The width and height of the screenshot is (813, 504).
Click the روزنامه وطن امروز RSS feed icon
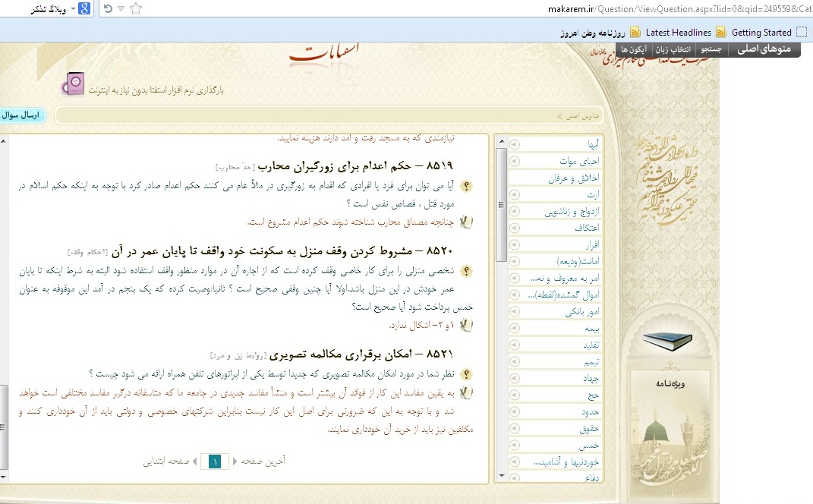point(635,32)
